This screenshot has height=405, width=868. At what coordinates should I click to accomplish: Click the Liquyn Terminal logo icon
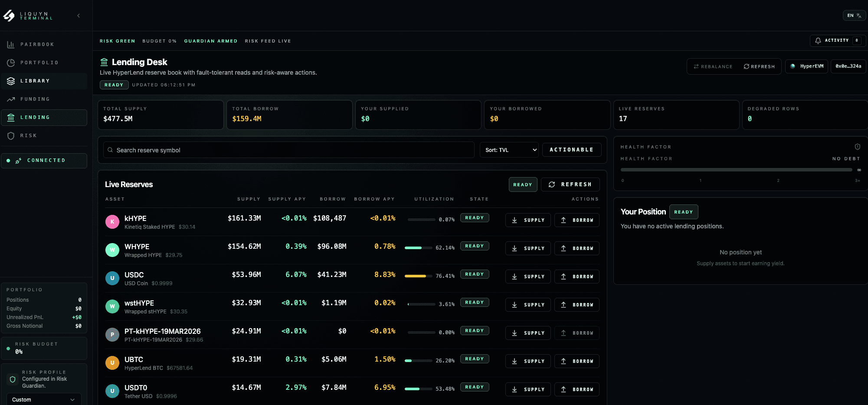pos(9,16)
